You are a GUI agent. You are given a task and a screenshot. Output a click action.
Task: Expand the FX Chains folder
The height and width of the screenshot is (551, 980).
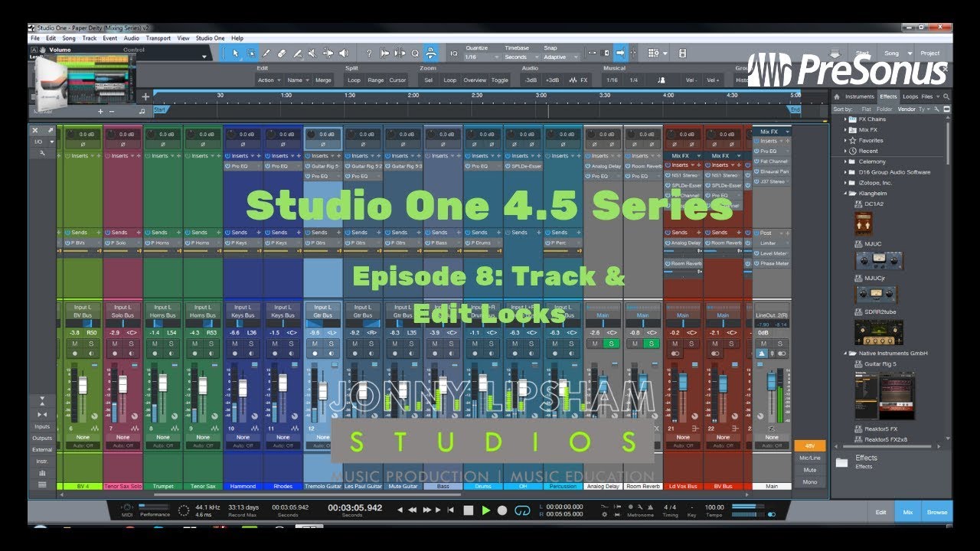[x=845, y=119]
